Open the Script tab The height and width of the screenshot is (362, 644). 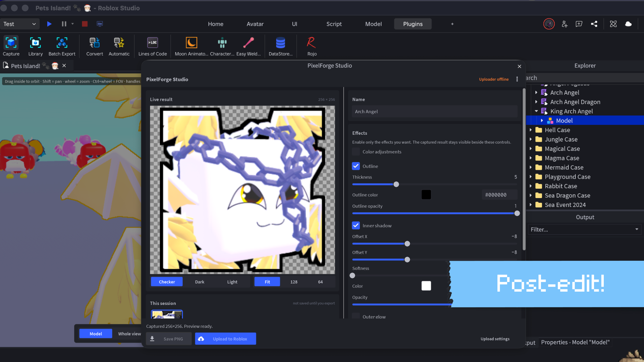coord(334,24)
